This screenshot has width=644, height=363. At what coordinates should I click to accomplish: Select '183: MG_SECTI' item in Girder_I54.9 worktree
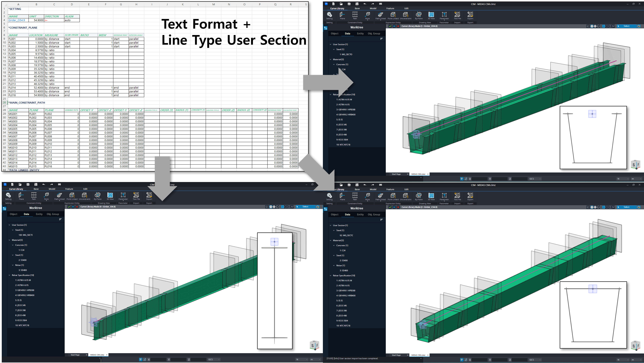26,235
